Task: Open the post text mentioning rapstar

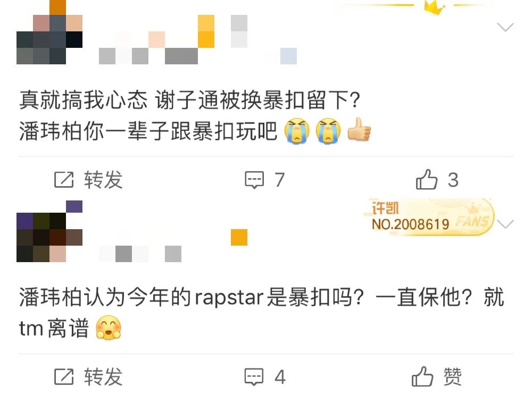Action: tap(262, 313)
